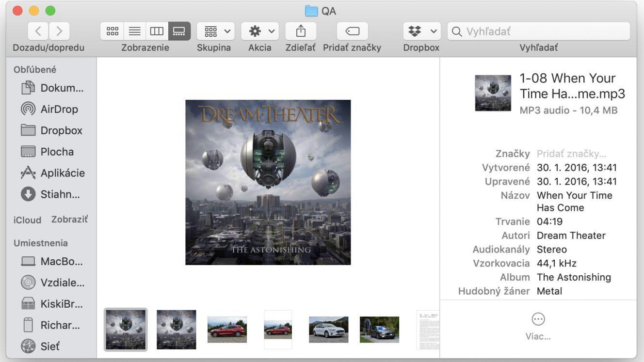This screenshot has height=362, width=644.
Task: Select the first highlighted album thumbnail
Action: (126, 330)
